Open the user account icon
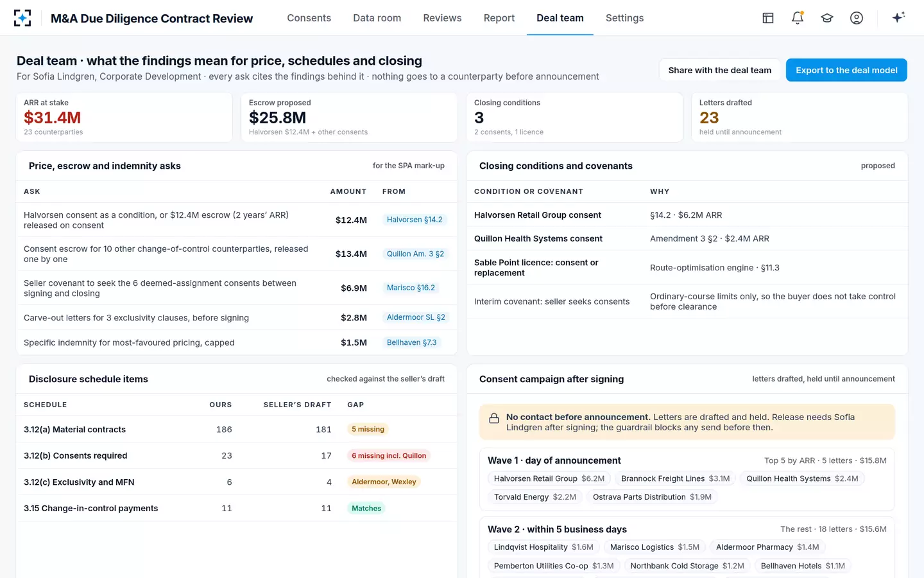924x578 pixels. click(857, 18)
